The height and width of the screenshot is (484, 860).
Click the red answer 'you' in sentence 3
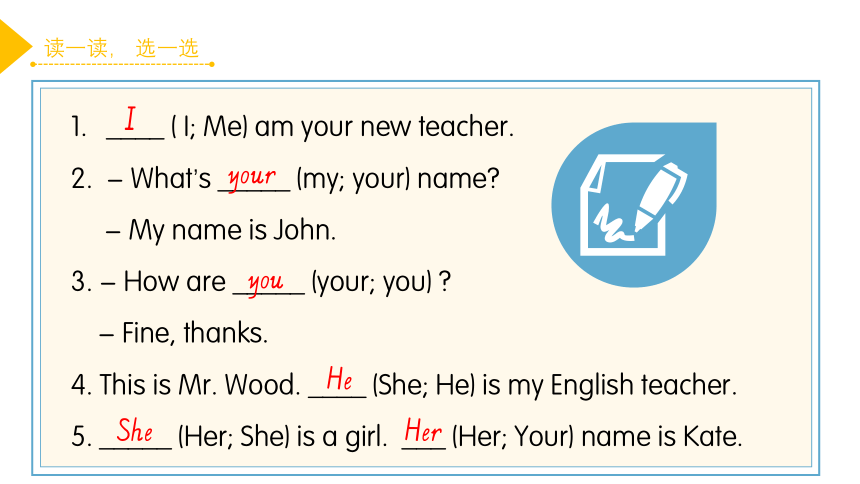tap(266, 283)
